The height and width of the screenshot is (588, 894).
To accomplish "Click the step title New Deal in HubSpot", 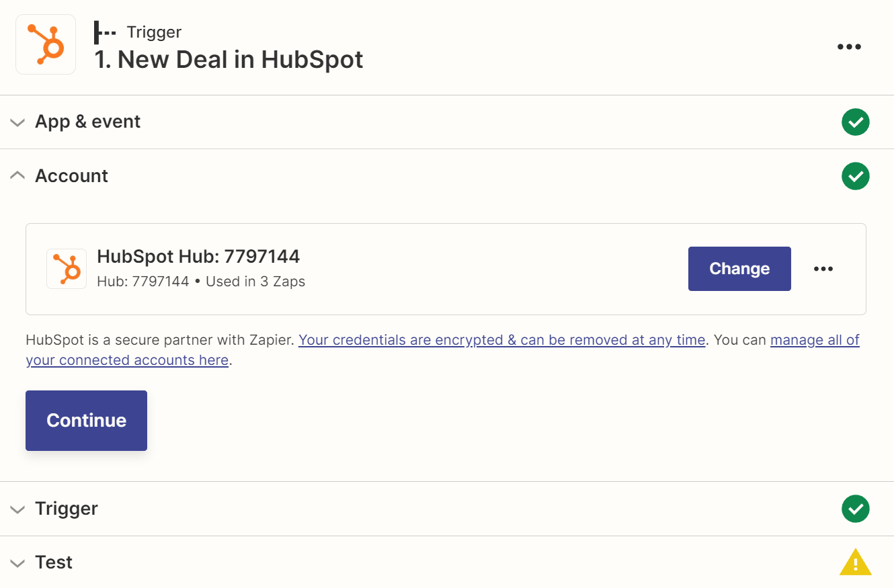I will coord(229,59).
